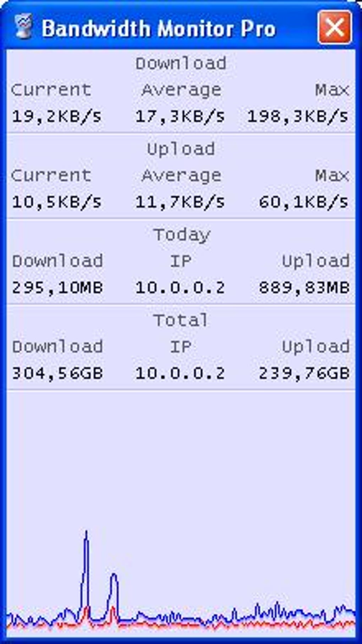Click the max download value 198,3KB/s
Viewport: 362px width, 644px height.
(298, 116)
